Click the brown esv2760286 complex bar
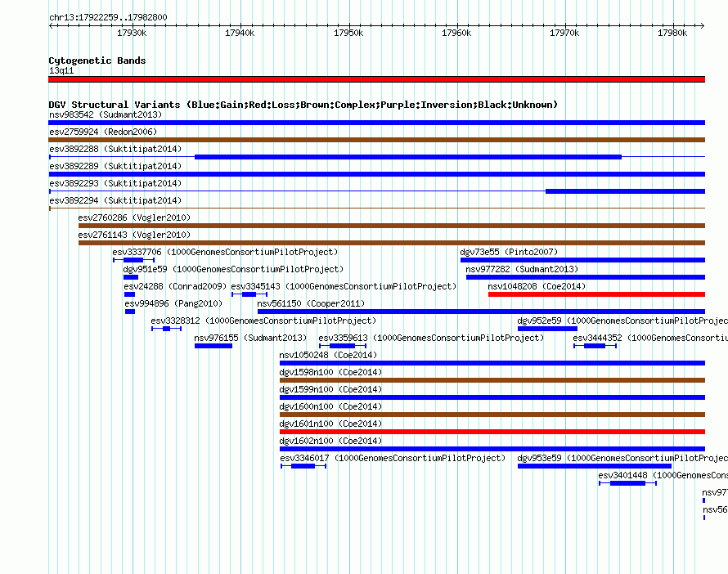728x574 pixels. point(392,226)
